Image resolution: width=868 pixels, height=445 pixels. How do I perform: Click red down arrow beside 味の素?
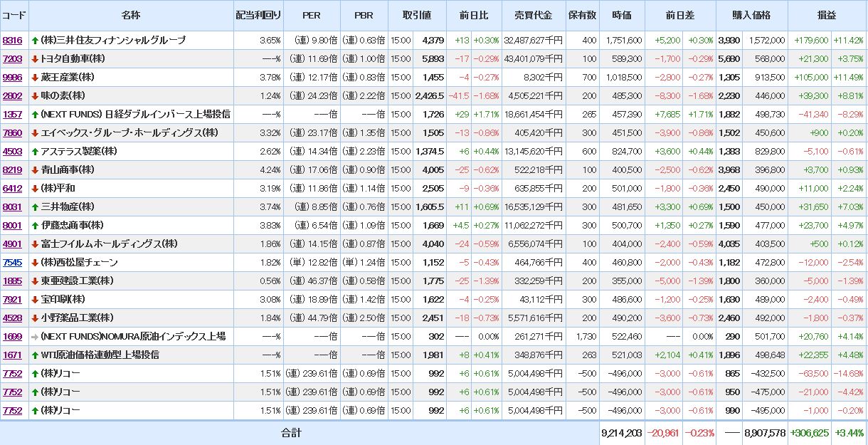[35, 96]
